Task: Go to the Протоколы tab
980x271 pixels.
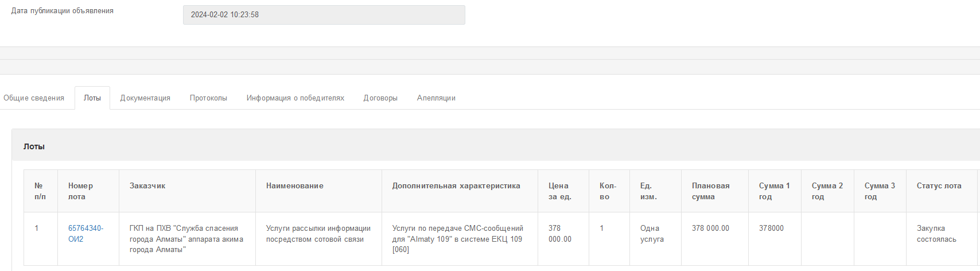Action: click(x=208, y=98)
